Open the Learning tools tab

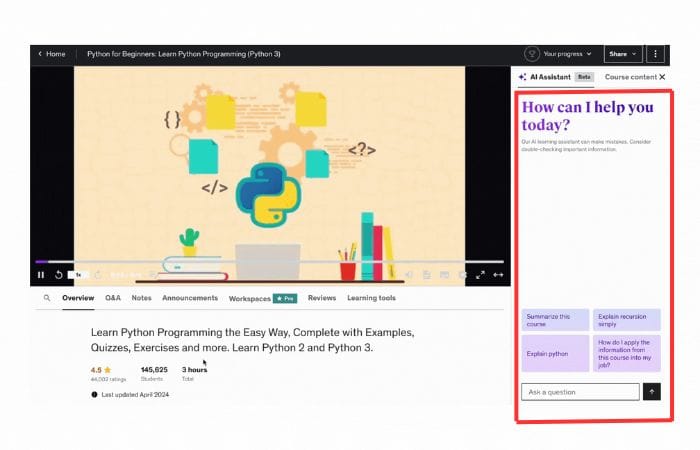[371, 298]
